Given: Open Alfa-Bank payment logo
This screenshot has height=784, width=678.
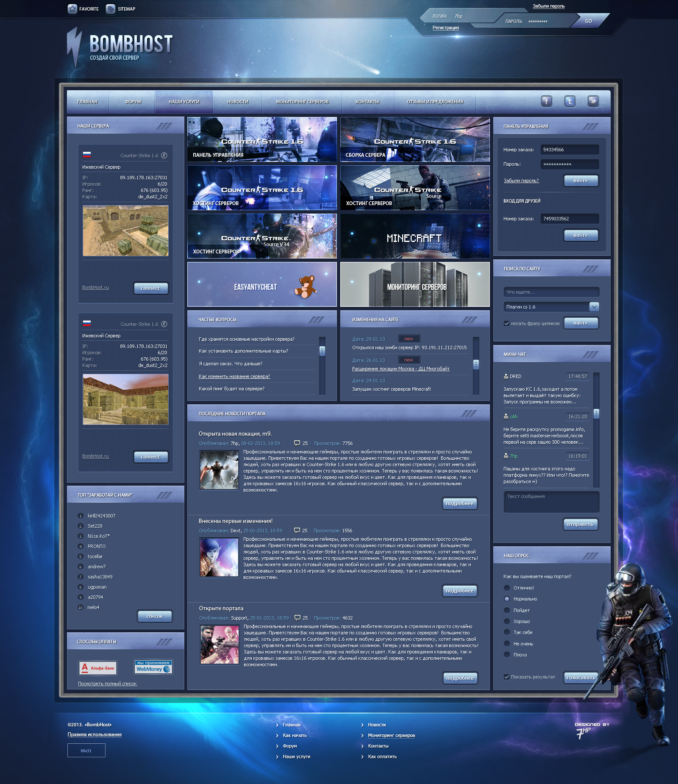Looking at the screenshot, I should coord(98,668).
